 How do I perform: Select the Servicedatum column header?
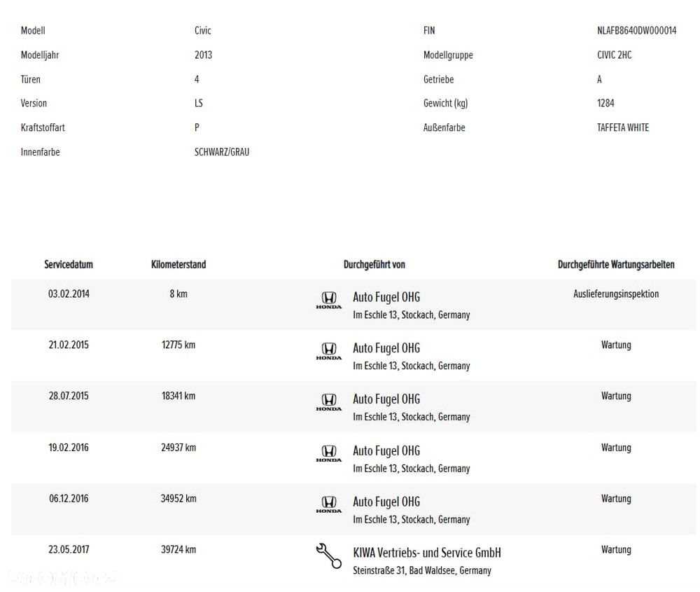[69, 265]
